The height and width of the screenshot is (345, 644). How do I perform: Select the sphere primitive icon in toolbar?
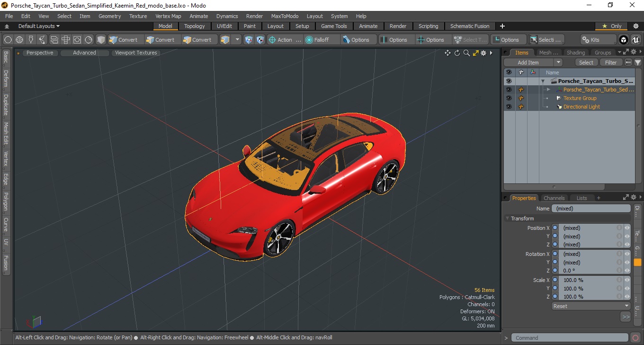[x=8, y=40]
